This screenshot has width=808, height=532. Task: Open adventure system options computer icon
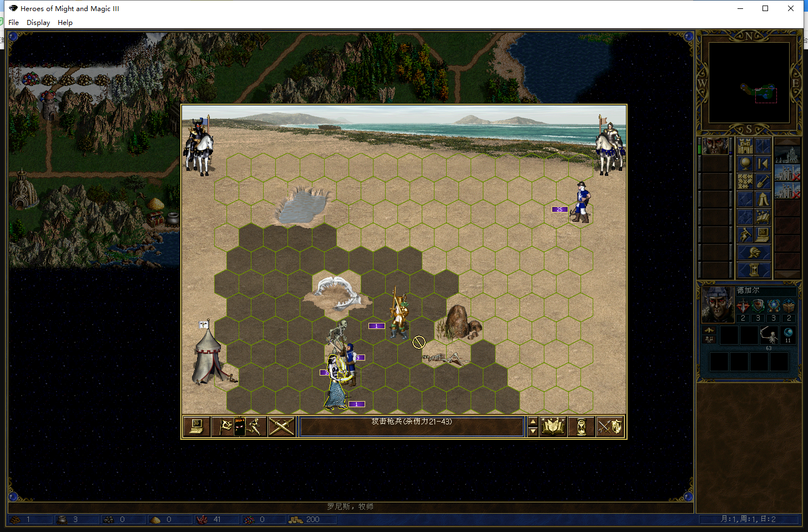(x=762, y=234)
